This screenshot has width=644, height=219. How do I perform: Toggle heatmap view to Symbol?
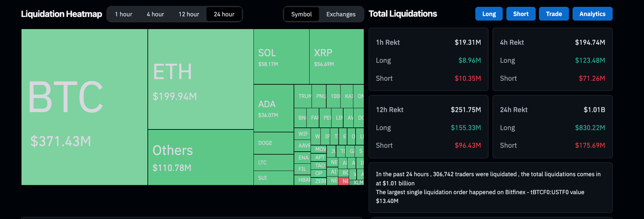(x=301, y=14)
